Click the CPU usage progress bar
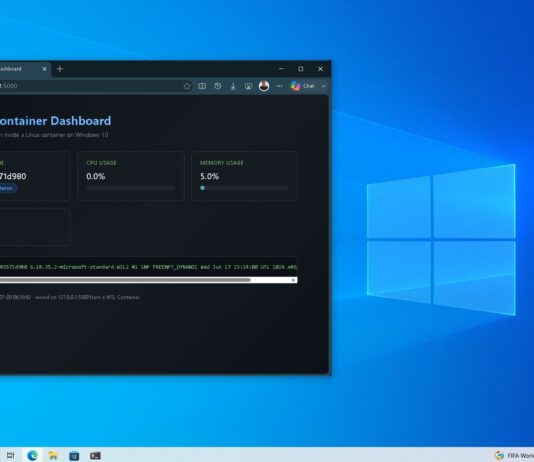The image size is (534, 462). (x=131, y=188)
